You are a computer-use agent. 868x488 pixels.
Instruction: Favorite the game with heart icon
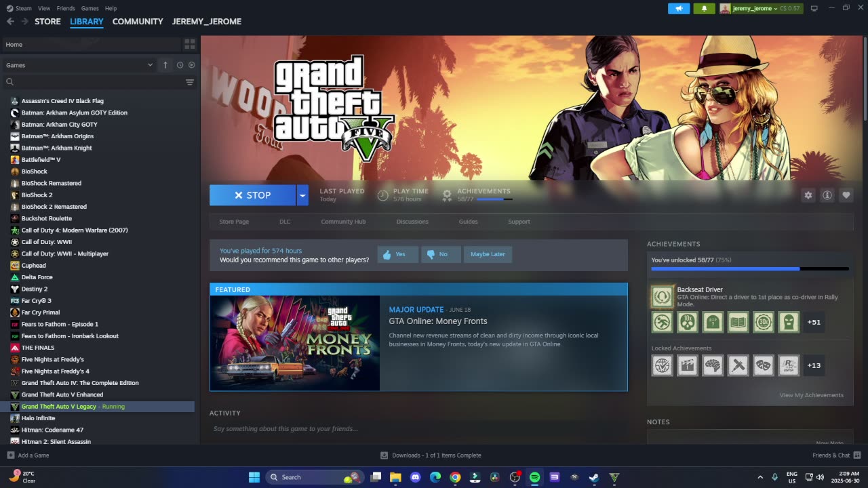coord(846,195)
